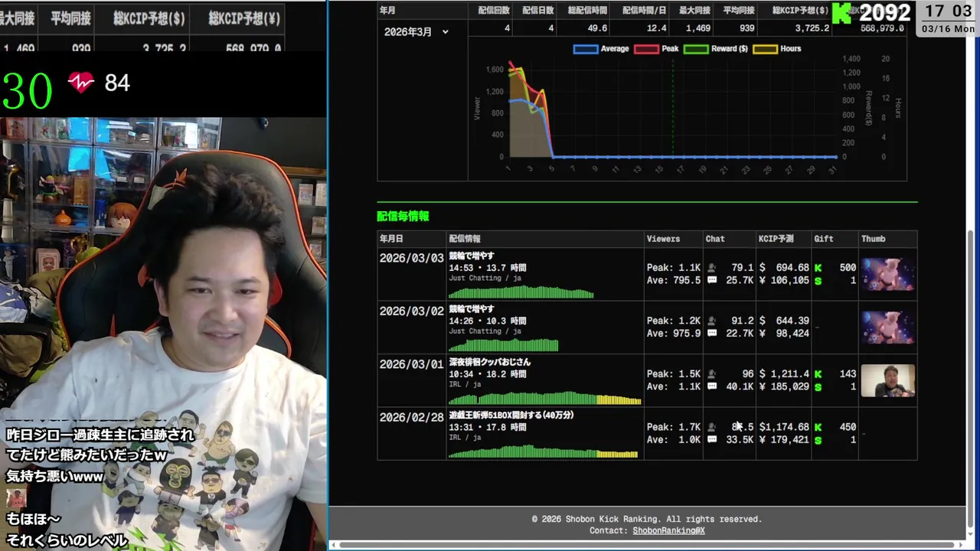The image size is (980, 551).
Task: Click the 配信時間/日 header in summary table
Action: 644,11
